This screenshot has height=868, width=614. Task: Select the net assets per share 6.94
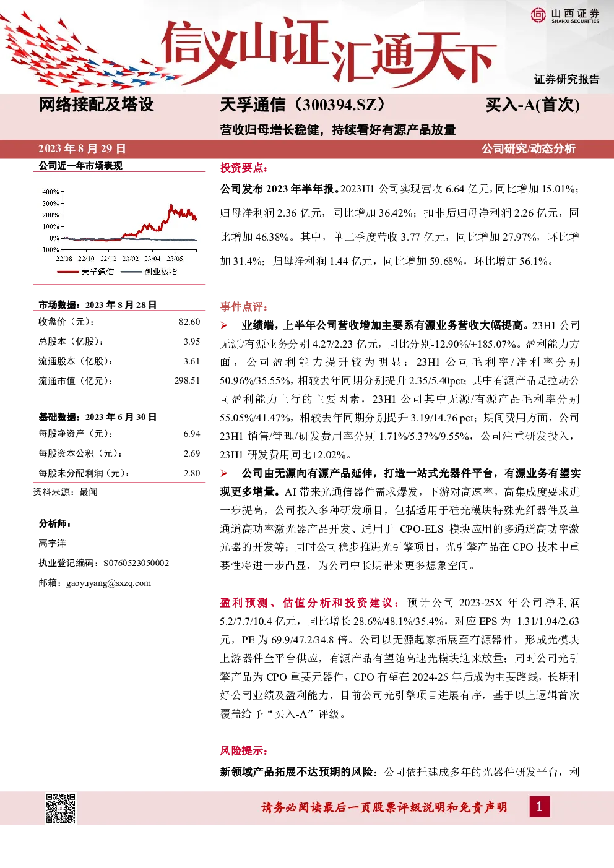[x=192, y=434]
